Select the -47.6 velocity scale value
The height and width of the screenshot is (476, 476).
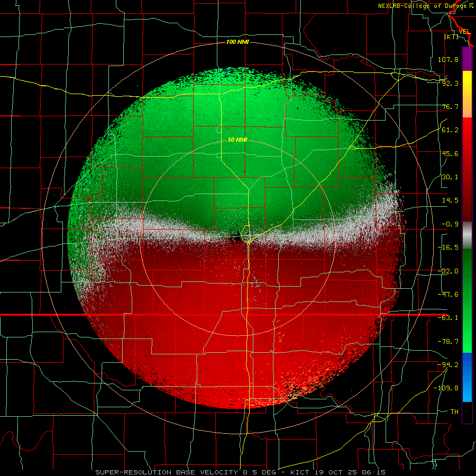pos(448,295)
